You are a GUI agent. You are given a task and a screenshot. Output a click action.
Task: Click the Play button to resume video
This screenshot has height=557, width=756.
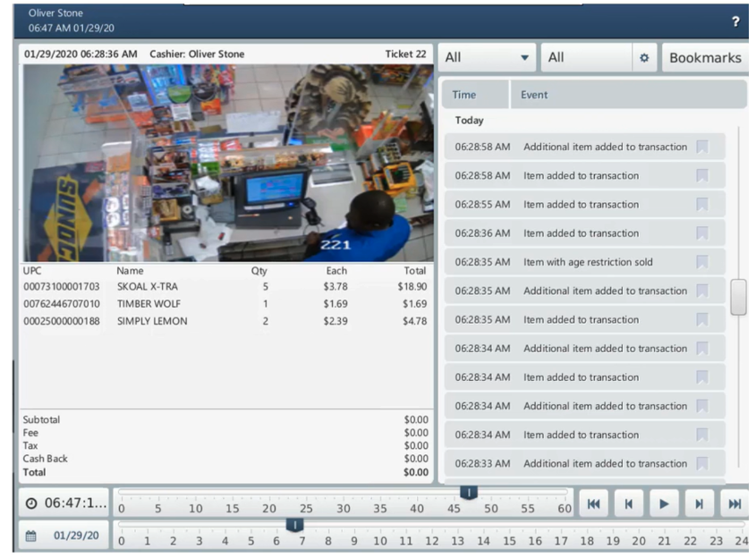tap(664, 503)
